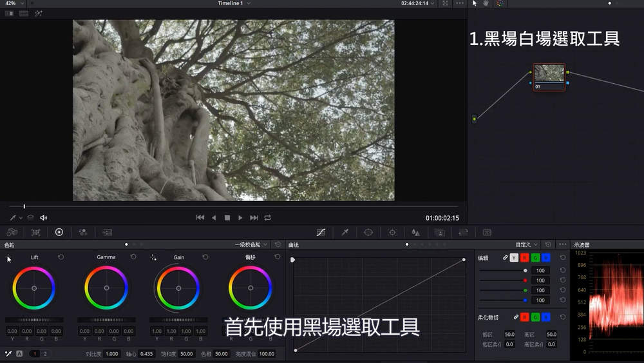The height and width of the screenshot is (363, 644).
Task: Adjust the Lift master wheel slider
Action: pos(34,320)
